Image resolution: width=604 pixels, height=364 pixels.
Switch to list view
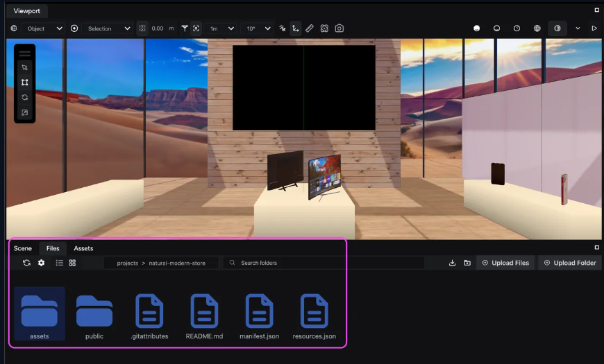(59, 263)
